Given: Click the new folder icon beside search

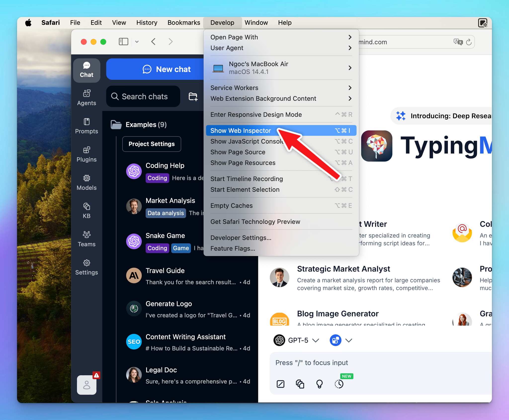Looking at the screenshot, I should click(193, 97).
